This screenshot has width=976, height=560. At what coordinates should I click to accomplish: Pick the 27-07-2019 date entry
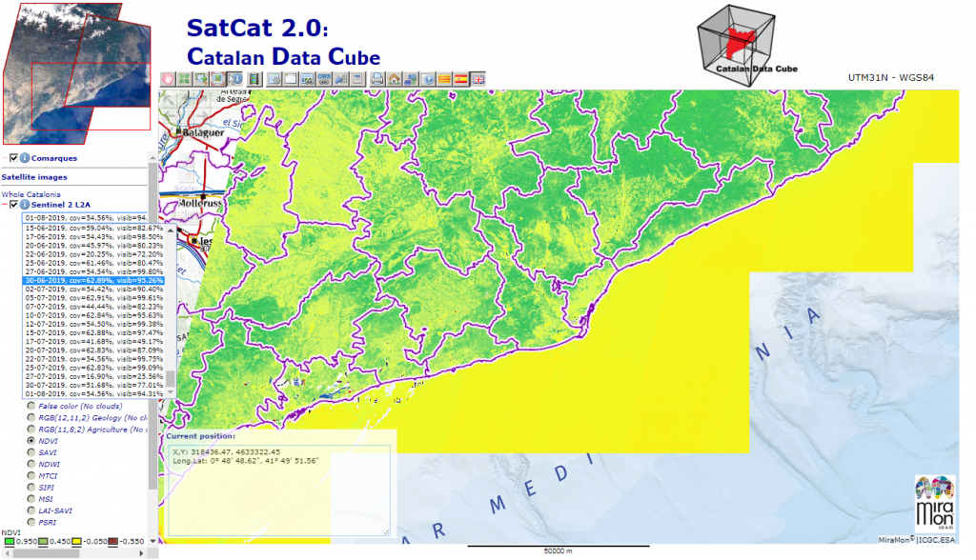pyautogui.click(x=94, y=376)
